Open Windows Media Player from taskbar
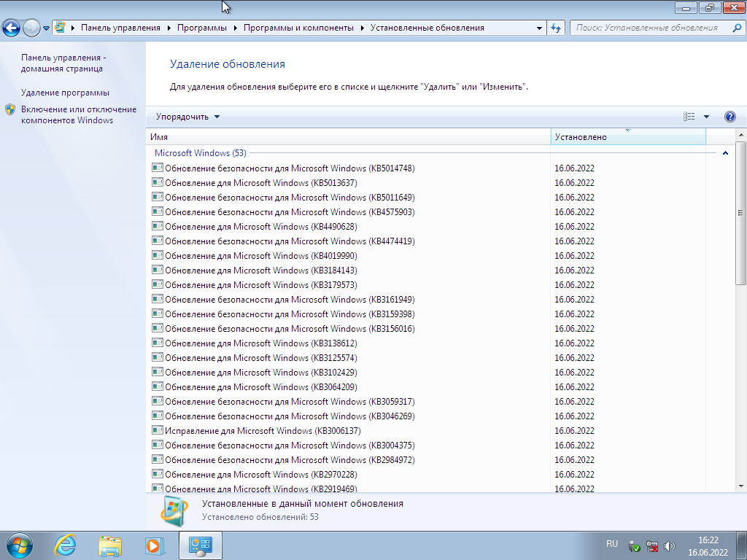The height and width of the screenshot is (560, 747). [x=155, y=545]
